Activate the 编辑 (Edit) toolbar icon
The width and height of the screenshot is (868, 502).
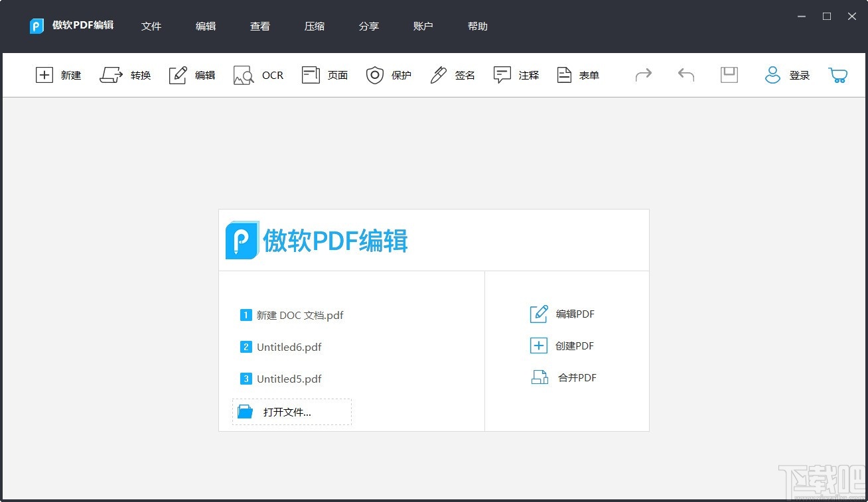click(x=192, y=75)
